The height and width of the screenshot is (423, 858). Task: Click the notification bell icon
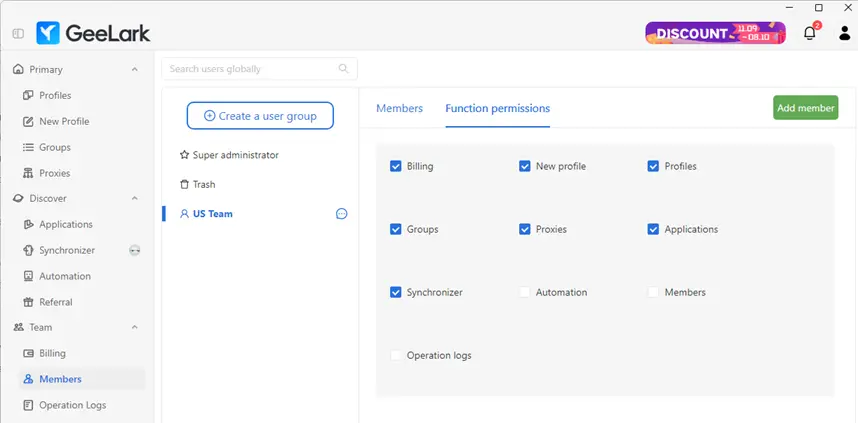[810, 33]
